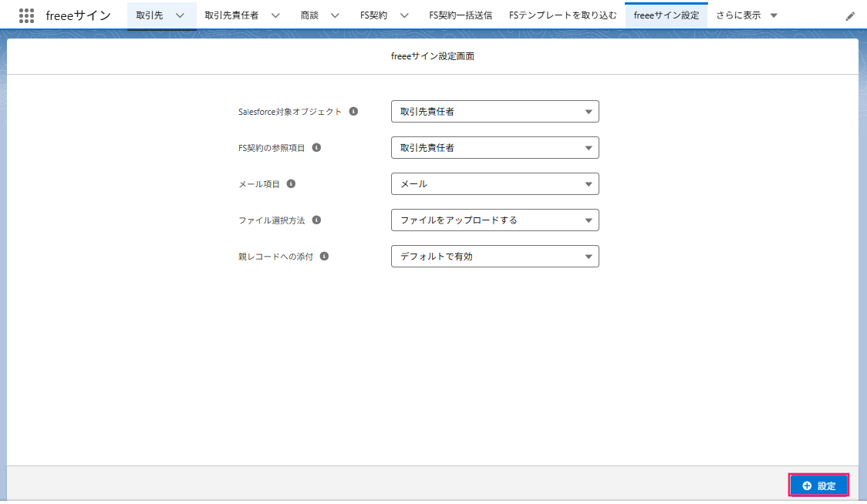Click the freeeサイン設定画面 heading text
Screen dimensions: 867x504
coord(433,55)
